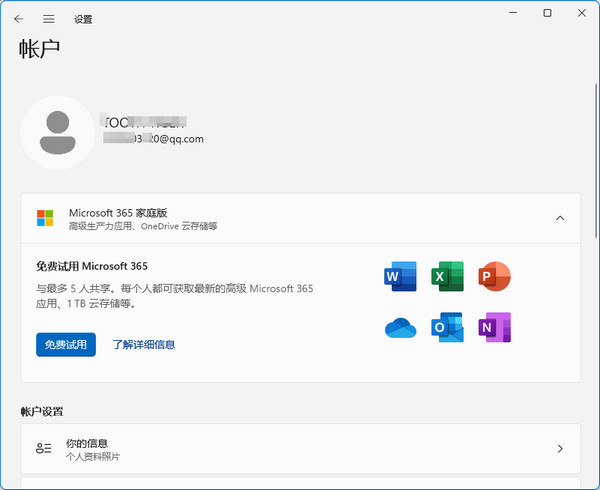The height and width of the screenshot is (490, 600).
Task: Click the 帐户 page title
Action: 39,49
